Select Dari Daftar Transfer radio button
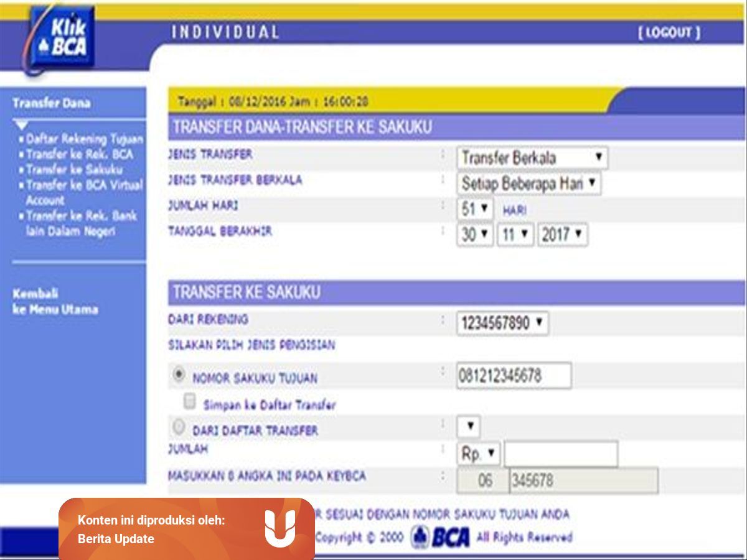 179,427
